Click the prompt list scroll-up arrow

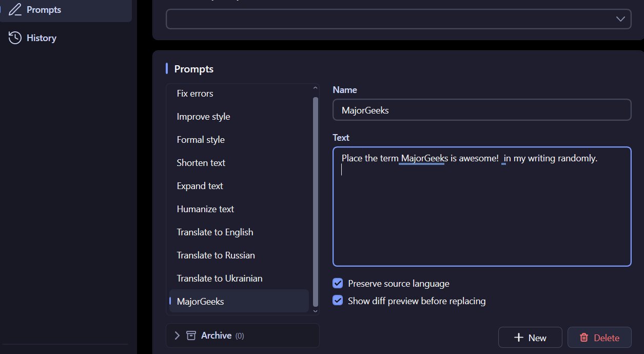[315, 89]
